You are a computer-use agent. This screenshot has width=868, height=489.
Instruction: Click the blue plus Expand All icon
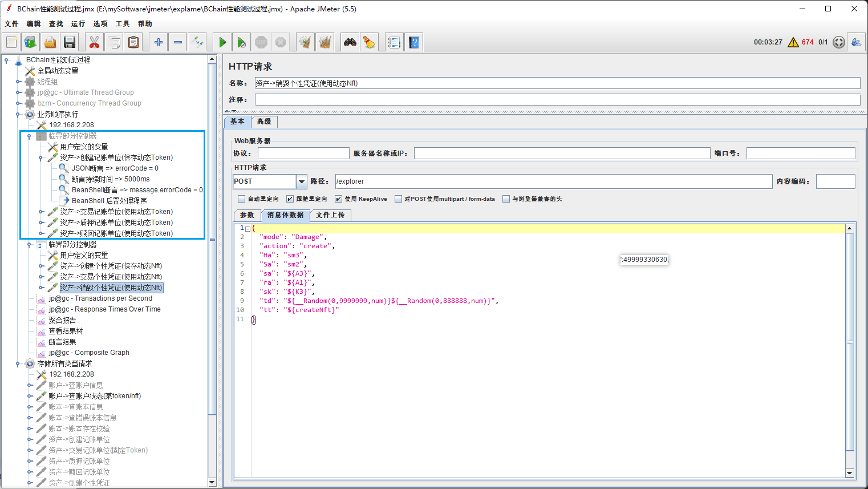click(x=159, y=42)
